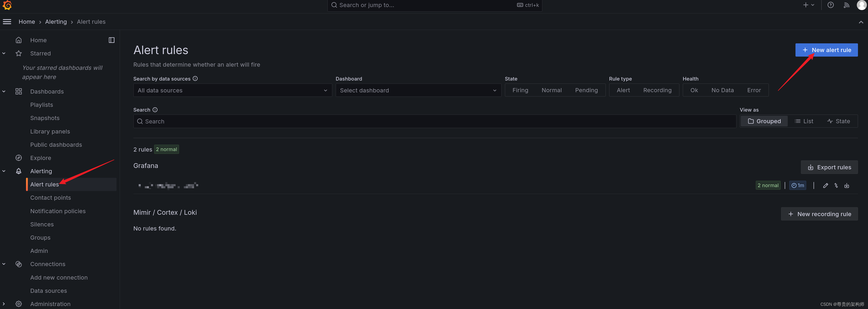Collapse the Alerting section in sidebar

coord(4,171)
